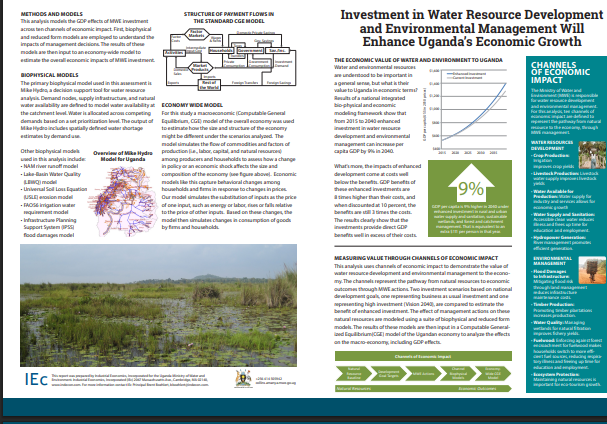Click 'MEASURING VALUE THROUGH CHANNELS' heading
This screenshot has width=607, height=424.
coord(416,258)
